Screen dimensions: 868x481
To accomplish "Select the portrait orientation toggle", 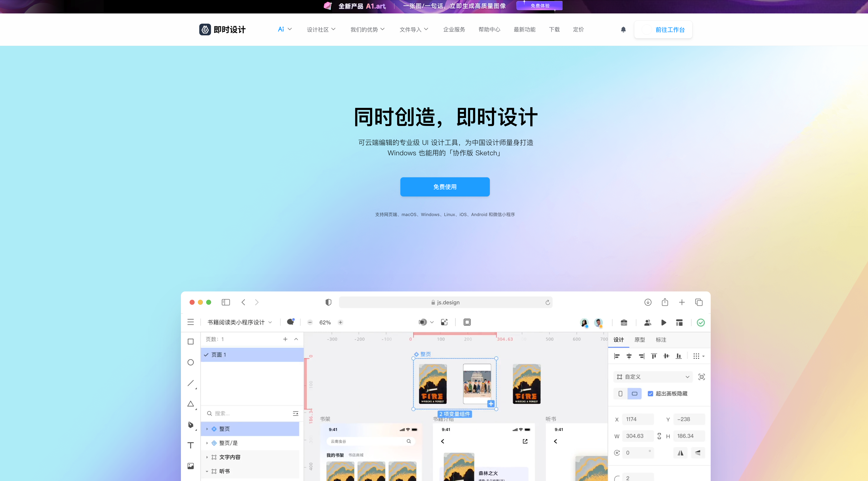I will [620, 394].
